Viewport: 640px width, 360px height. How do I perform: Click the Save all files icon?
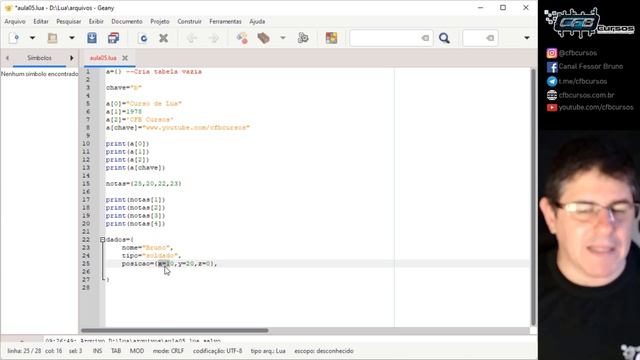(x=113, y=38)
